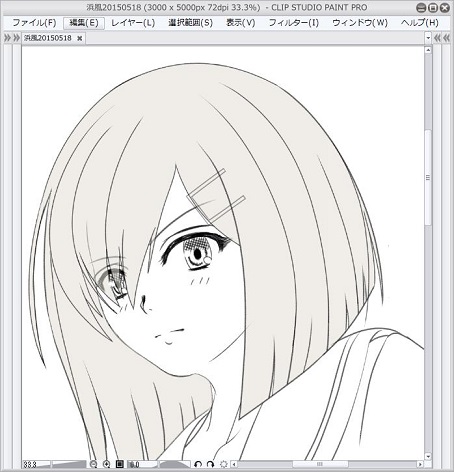Image resolution: width=454 pixels, height=472 pixels.
Task: Click the zoom in magnifier icon
Action: 106,464
